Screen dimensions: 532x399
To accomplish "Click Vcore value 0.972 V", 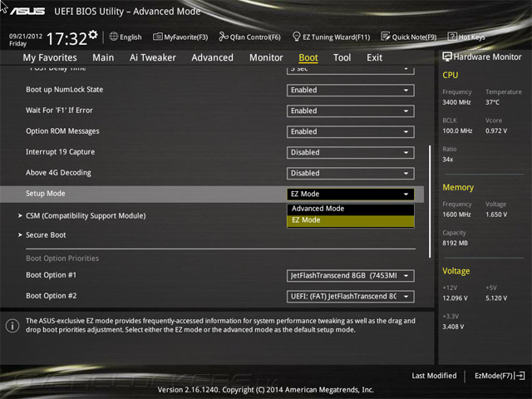I will 496,131.
